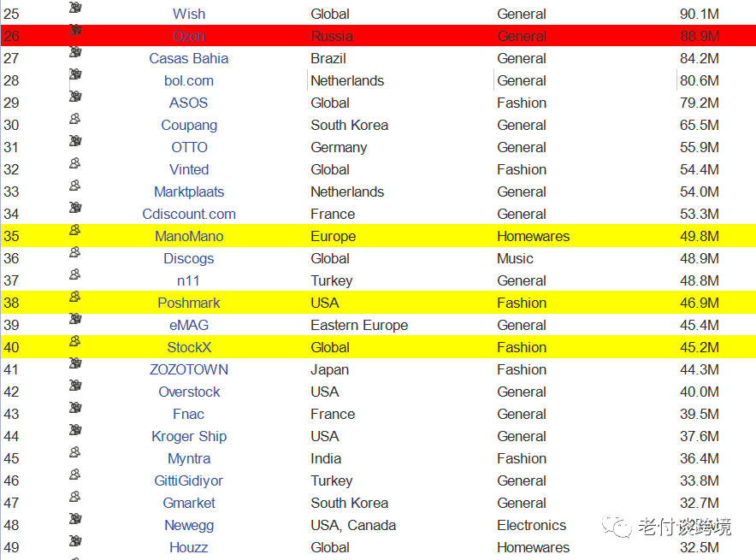Open the Marktplaats link
Image resolution: width=756 pixels, height=560 pixels.
coord(189,192)
